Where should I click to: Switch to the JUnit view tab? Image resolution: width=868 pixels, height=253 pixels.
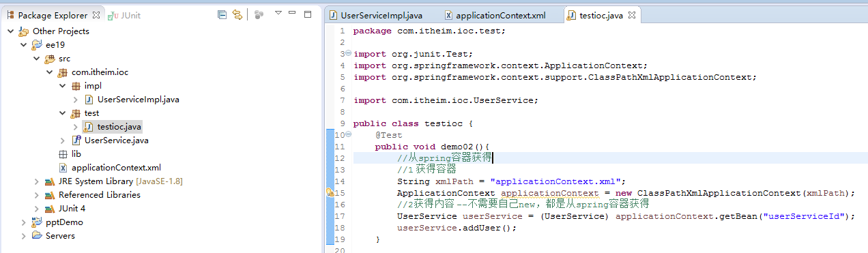[x=124, y=15]
